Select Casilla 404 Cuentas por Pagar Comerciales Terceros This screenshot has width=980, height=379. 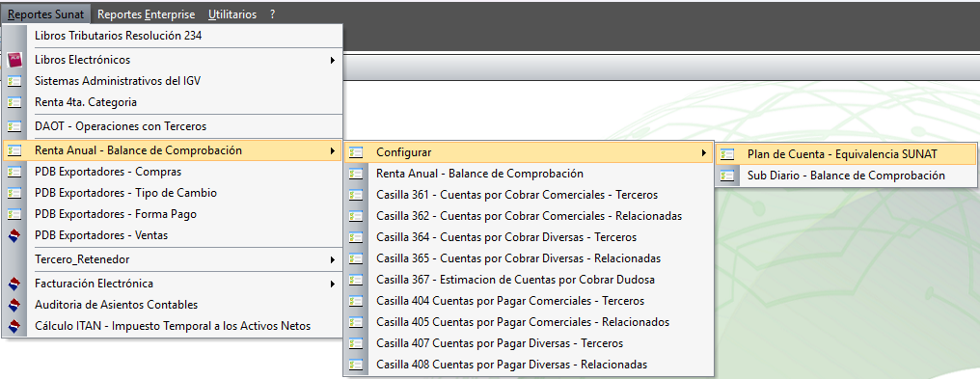point(529,301)
